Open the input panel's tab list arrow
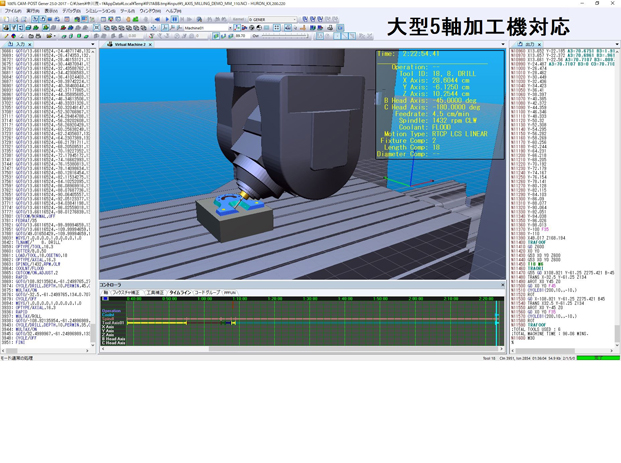The height and width of the screenshot is (463, 621). click(93, 44)
